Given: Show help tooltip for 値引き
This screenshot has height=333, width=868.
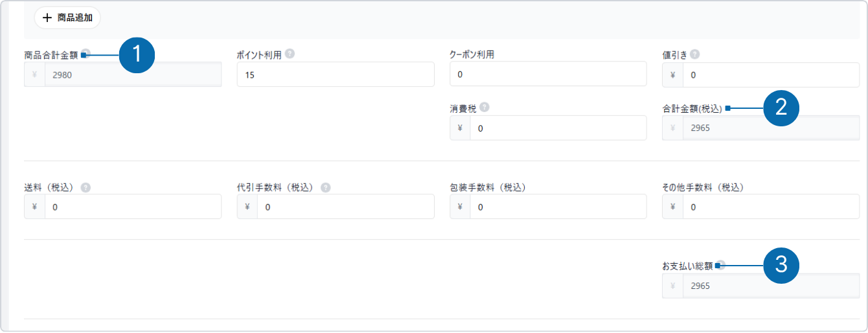Looking at the screenshot, I should click(694, 55).
